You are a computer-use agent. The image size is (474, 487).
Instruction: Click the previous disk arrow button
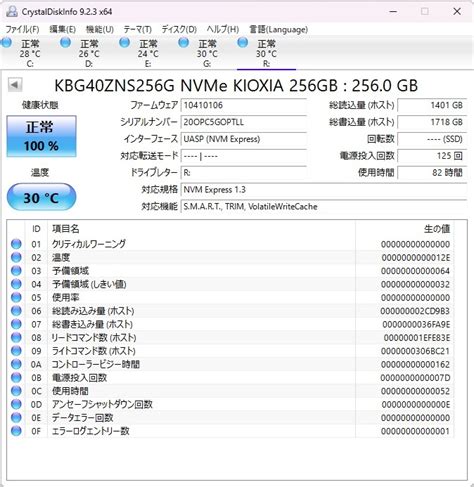(x=15, y=85)
